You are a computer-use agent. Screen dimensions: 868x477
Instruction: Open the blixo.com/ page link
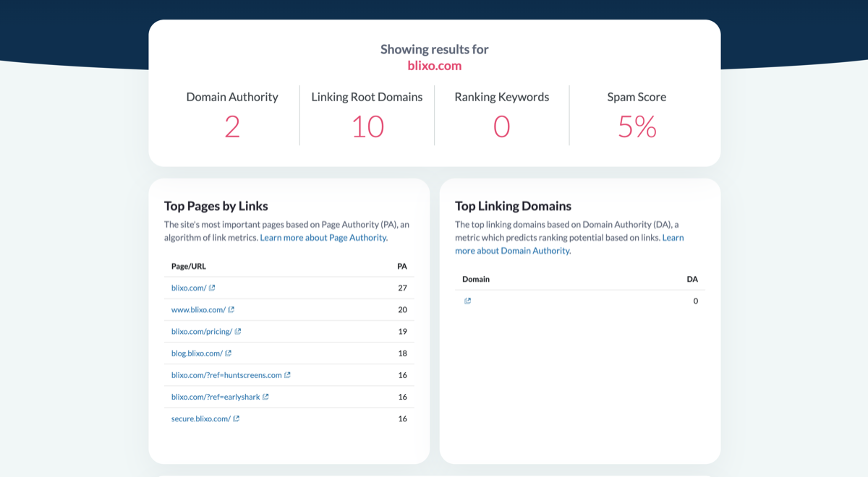[189, 288]
